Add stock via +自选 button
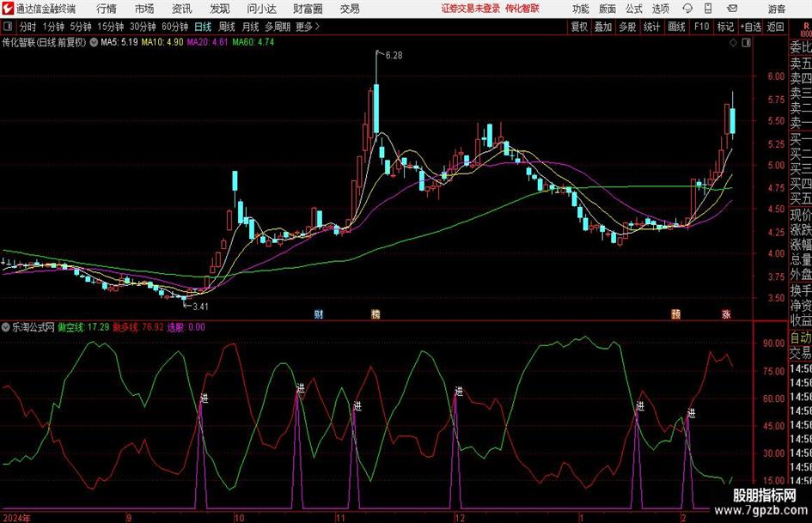The height and width of the screenshot is (523, 812). tap(750, 27)
